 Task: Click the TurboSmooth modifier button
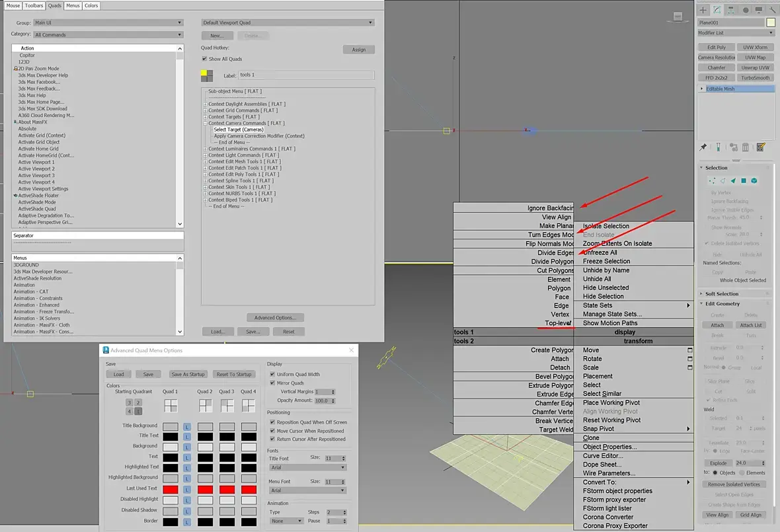click(755, 77)
